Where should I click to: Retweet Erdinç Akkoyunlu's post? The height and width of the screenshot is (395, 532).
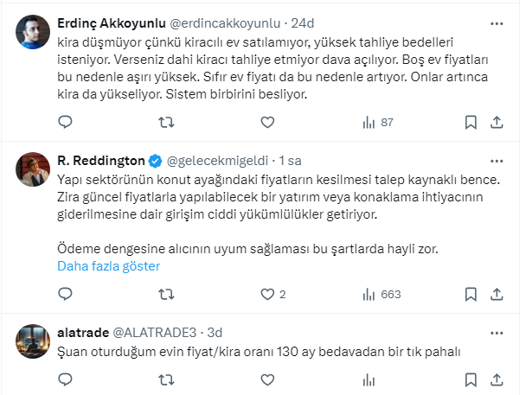[x=167, y=122]
